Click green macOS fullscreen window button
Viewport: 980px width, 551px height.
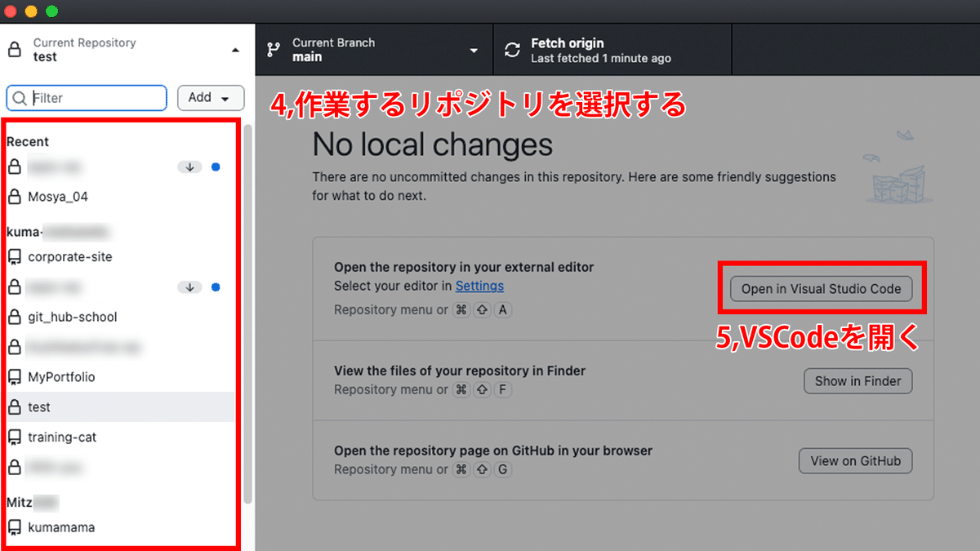[x=51, y=11]
